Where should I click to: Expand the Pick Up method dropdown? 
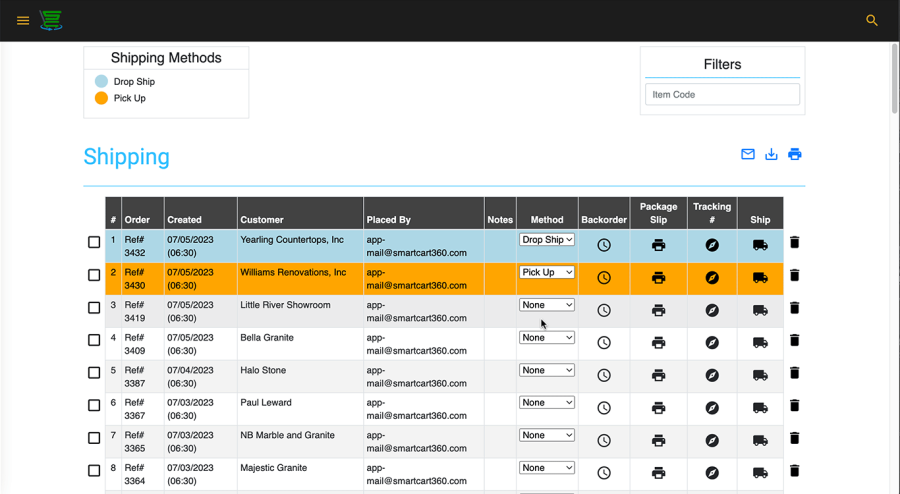coord(547,272)
